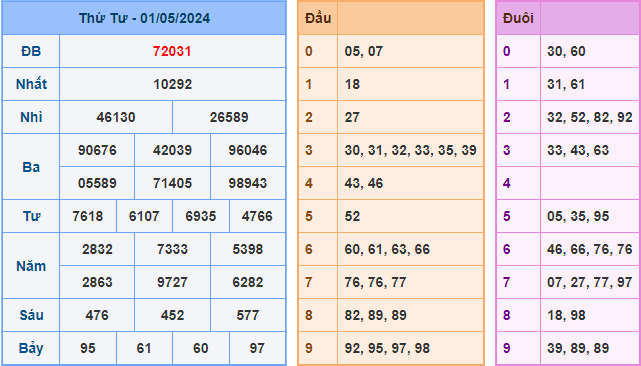The height and width of the screenshot is (366, 641).
Task: Select seventh prize number 60
Action: (x=201, y=348)
